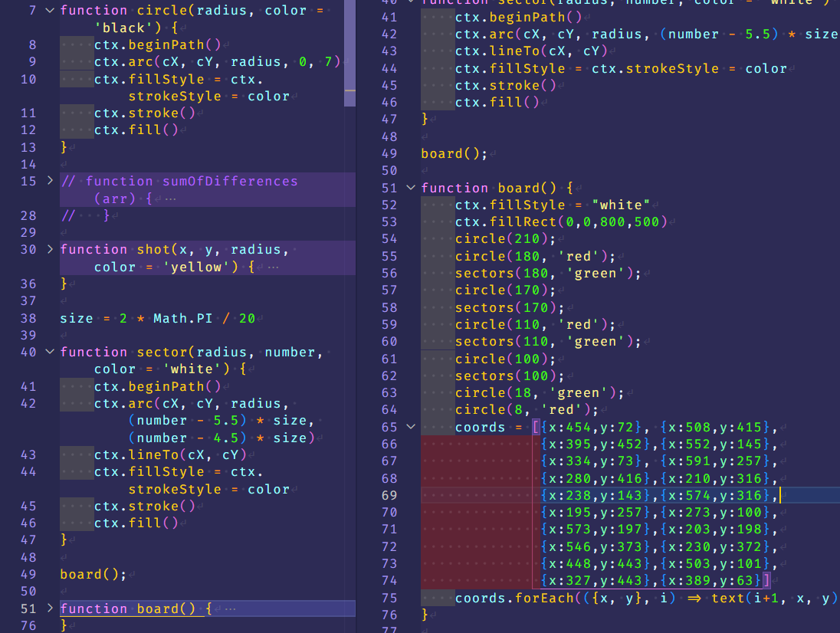Click "circle(180, 'red');" statement

coord(535,256)
